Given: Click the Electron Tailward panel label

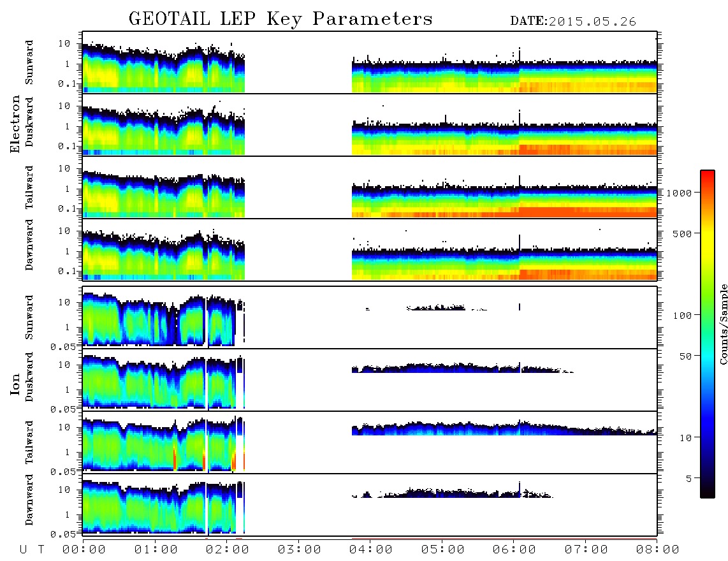Looking at the screenshot, I should 29,187.
